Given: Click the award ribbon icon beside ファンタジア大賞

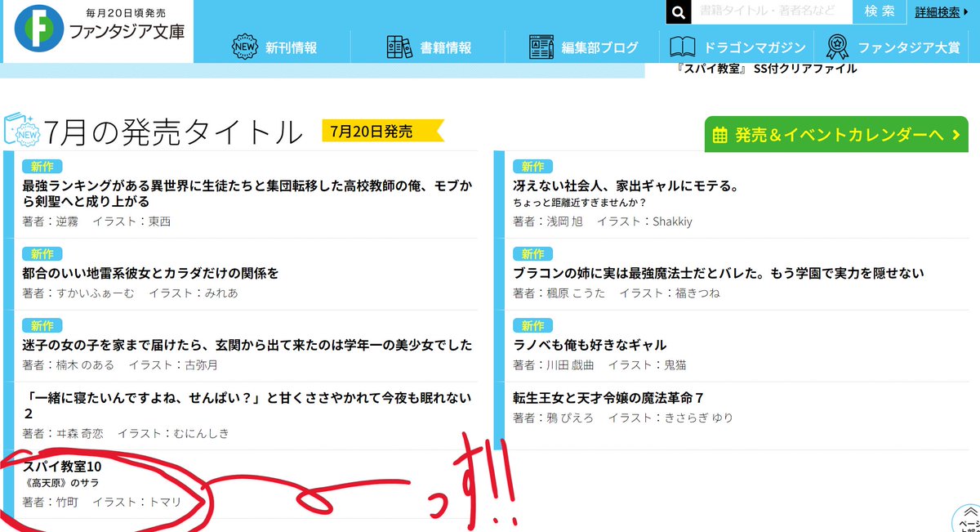Looking at the screenshot, I should point(837,47).
